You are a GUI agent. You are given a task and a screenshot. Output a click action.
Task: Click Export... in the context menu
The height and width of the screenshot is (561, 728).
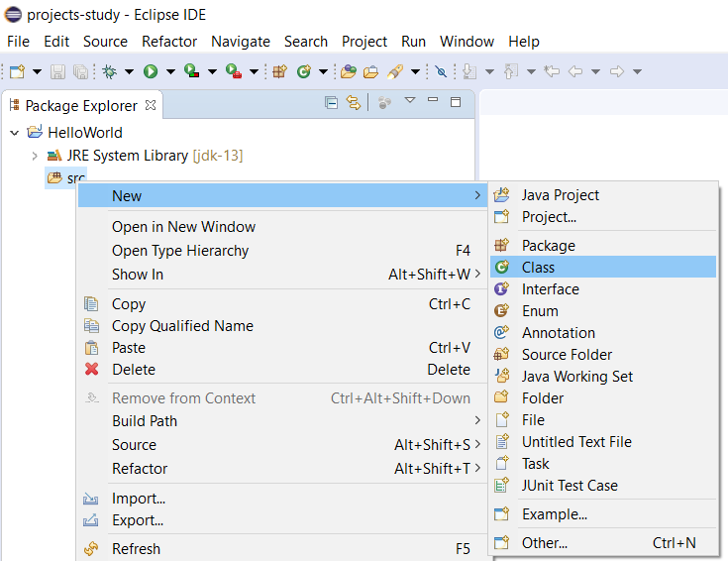tap(282, 520)
